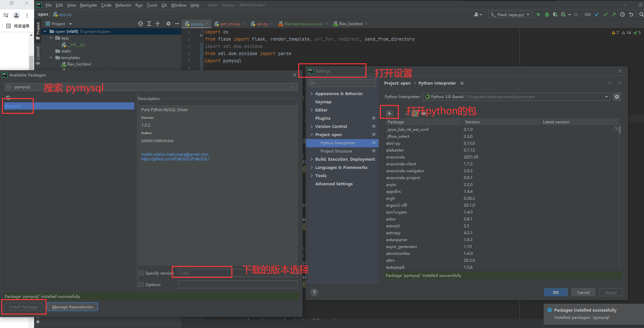Click the pymysql search field in Available Packages
The width and height of the screenshot is (644, 328).
[x=151, y=87]
